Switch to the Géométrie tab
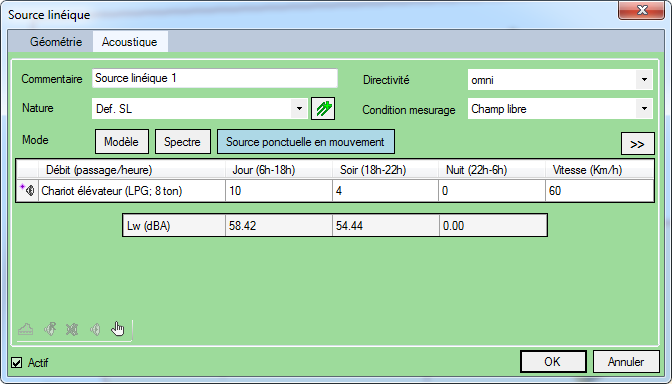 56,42
